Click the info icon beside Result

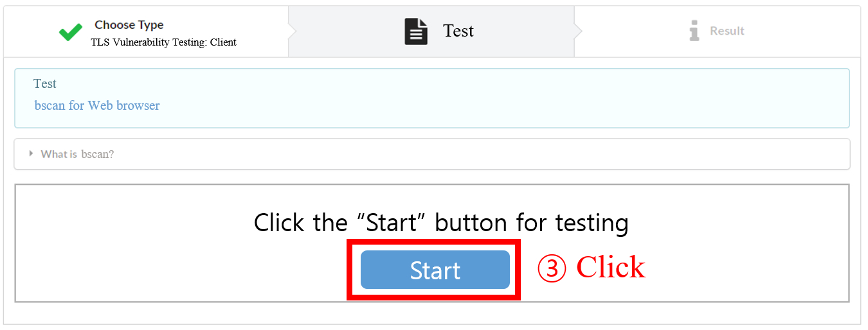(x=694, y=31)
